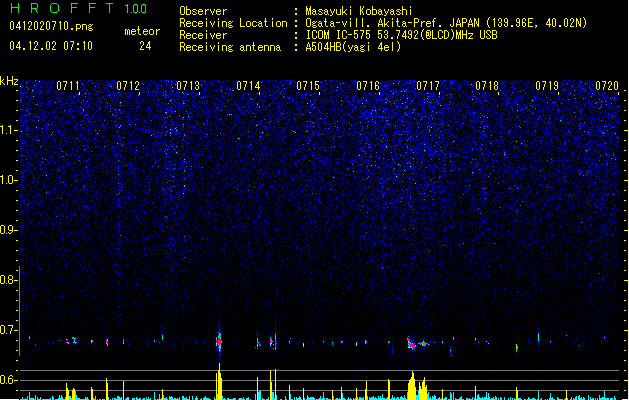Click the Observer label
This screenshot has height=400, width=629.
203,11
